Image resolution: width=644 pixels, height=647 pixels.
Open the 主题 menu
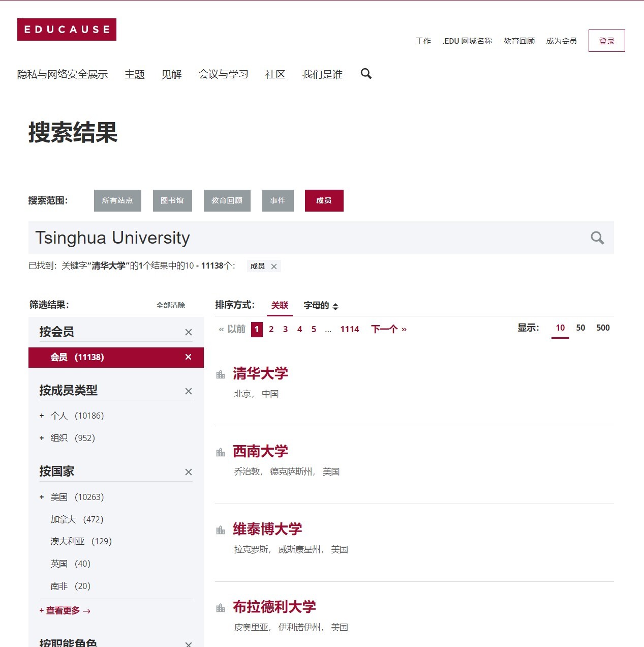tap(135, 74)
